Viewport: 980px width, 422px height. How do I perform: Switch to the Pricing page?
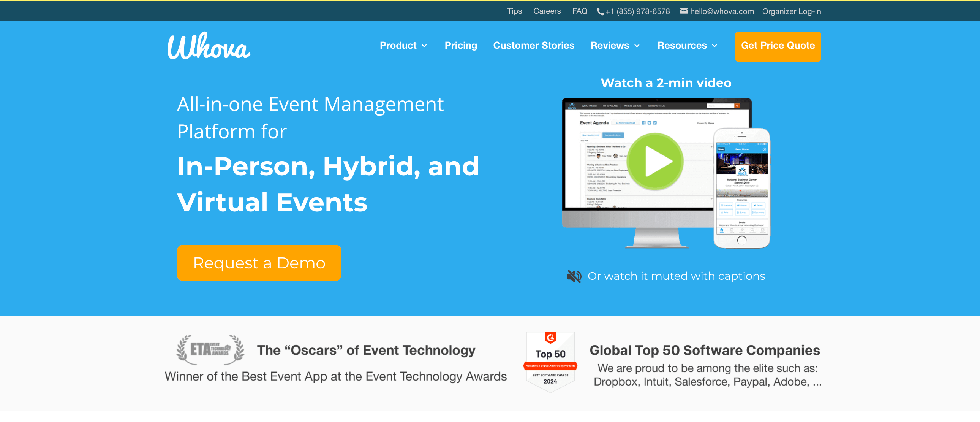coord(461,46)
